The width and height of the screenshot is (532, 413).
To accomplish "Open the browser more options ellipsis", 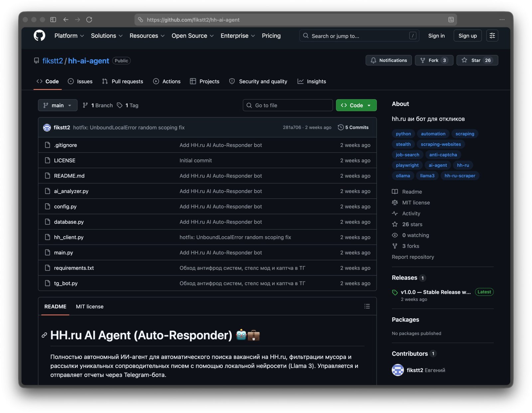I will pyautogui.click(x=502, y=20).
